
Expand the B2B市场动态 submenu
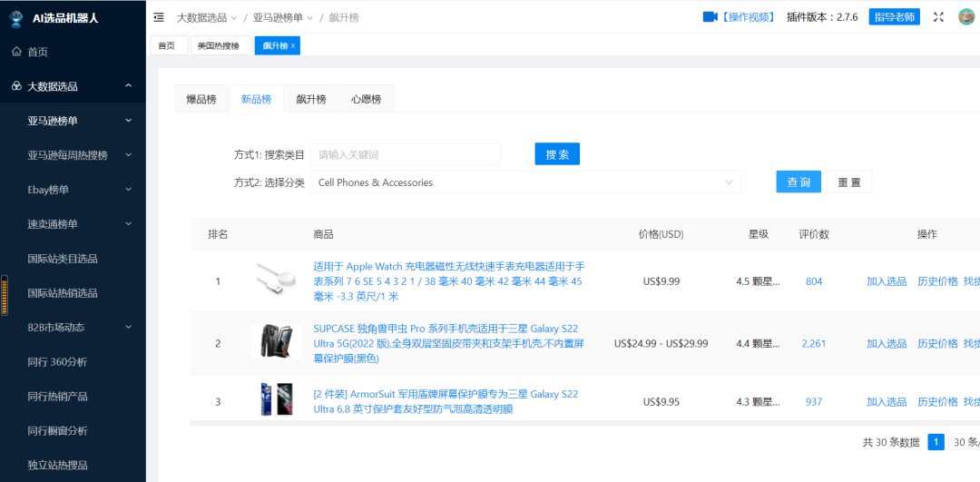pos(128,327)
